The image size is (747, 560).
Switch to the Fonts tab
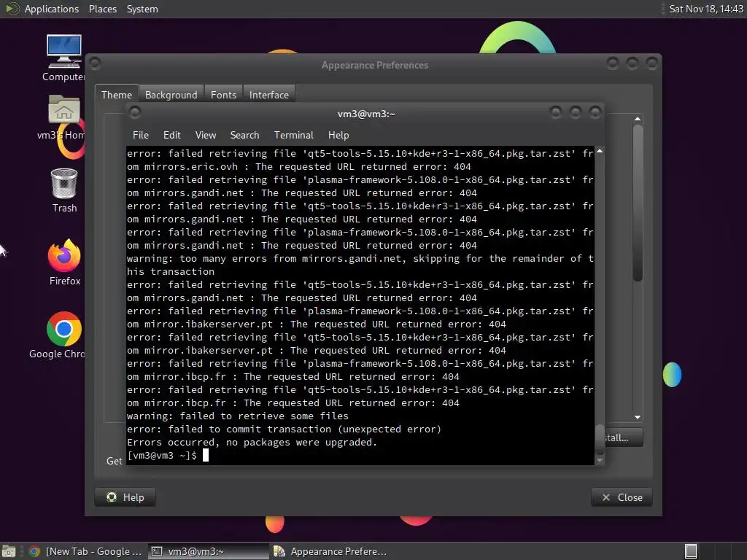[223, 95]
